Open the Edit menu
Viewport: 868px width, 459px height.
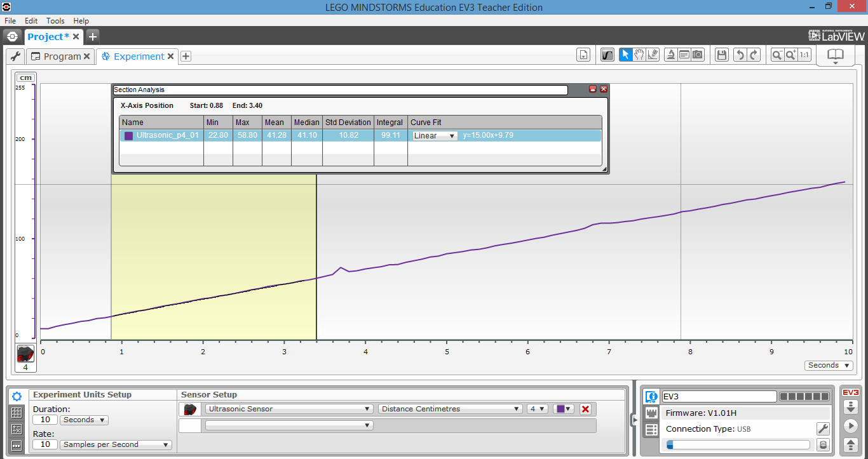(31, 21)
